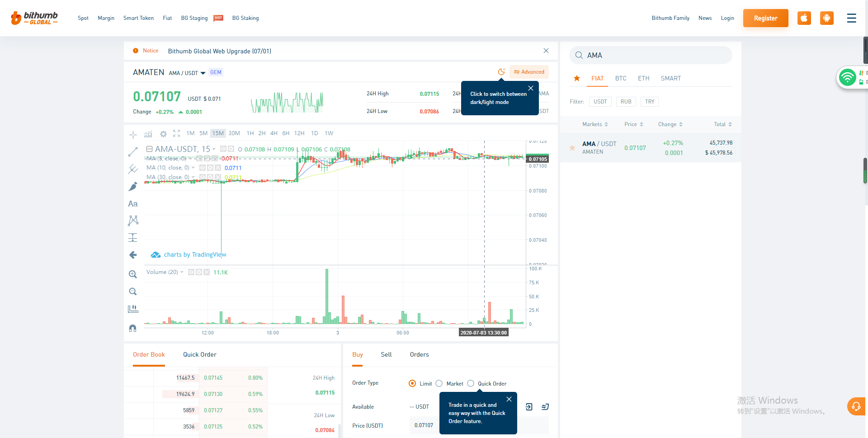Open Volume indicator settings gear
The width and height of the screenshot is (868, 438).
click(199, 272)
